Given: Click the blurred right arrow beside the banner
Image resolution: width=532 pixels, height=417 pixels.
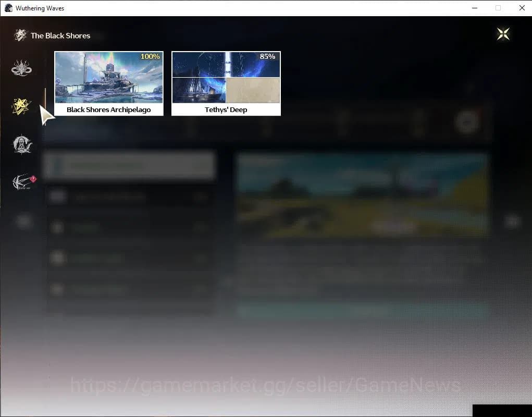Looking at the screenshot, I should pyautogui.click(x=513, y=222).
